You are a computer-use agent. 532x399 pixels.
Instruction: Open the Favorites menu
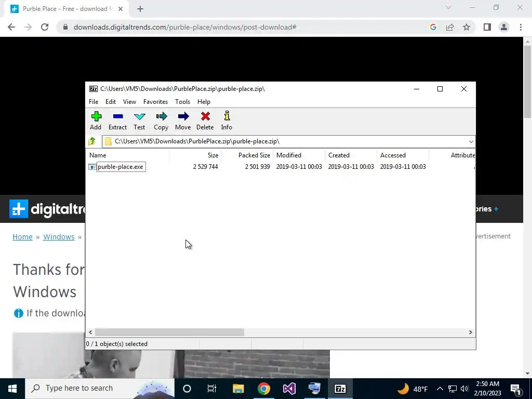coord(155,102)
